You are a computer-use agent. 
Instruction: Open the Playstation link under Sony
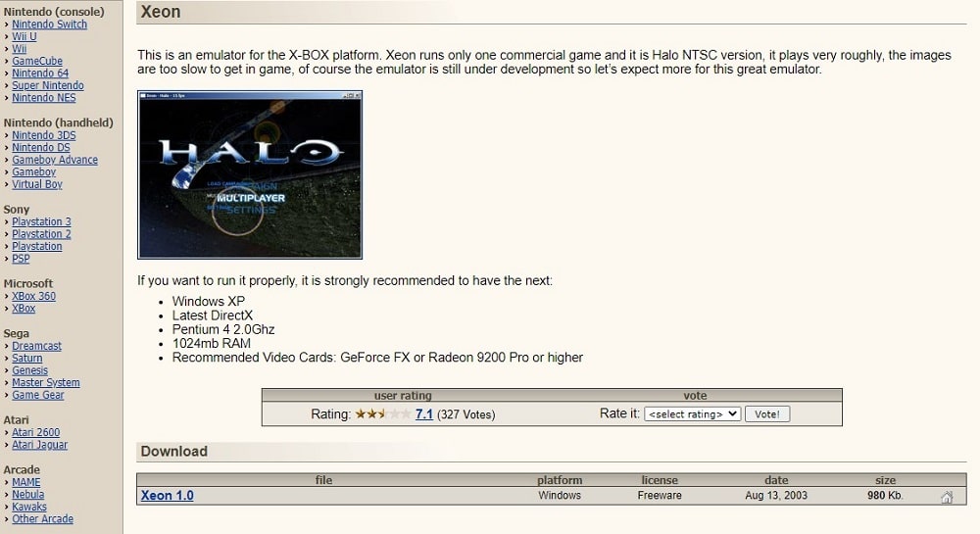coord(37,246)
